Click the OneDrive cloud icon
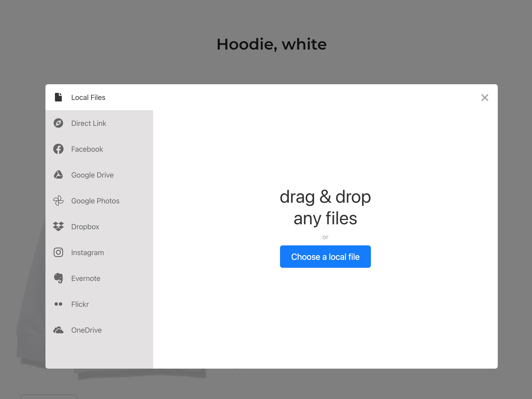 58,330
